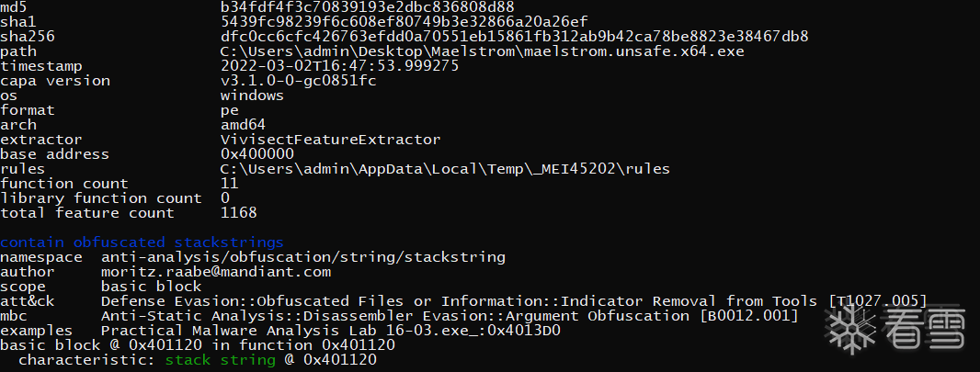Click the os value windows
The height and width of the screenshot is (372, 980).
252,96
